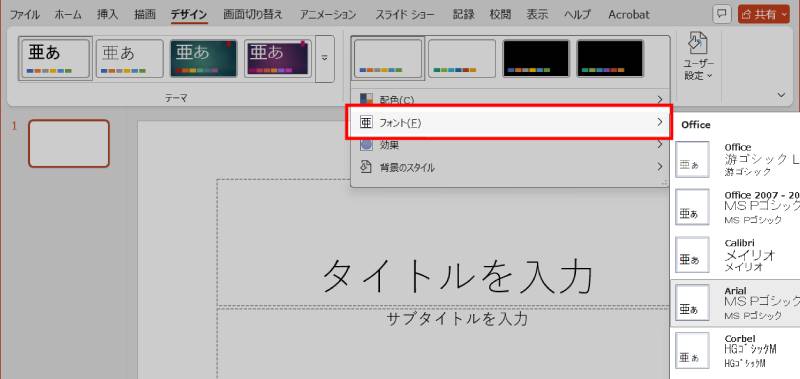800x379 pixels.
Task: Open the 記録 tab
Action: point(463,14)
